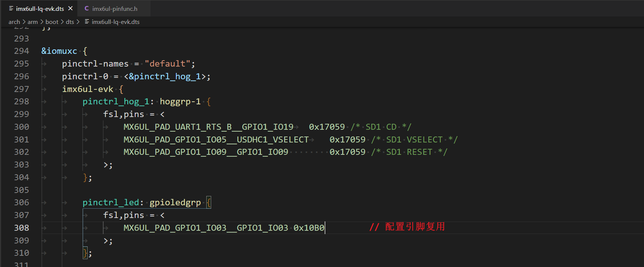
Task: Click line number 294
Action: 21,51
